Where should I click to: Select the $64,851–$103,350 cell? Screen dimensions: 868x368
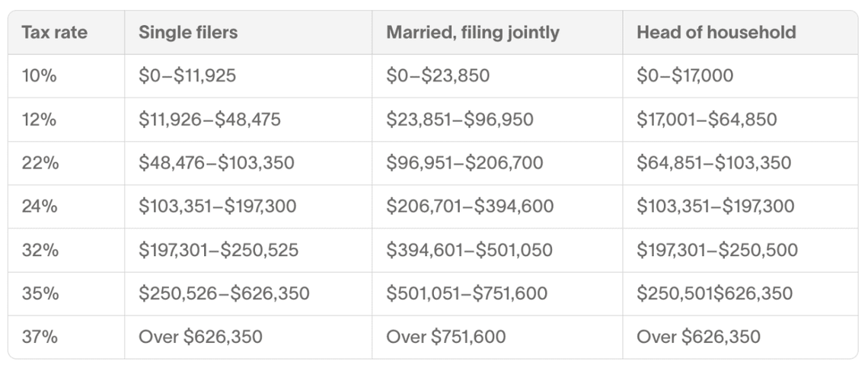(x=713, y=163)
